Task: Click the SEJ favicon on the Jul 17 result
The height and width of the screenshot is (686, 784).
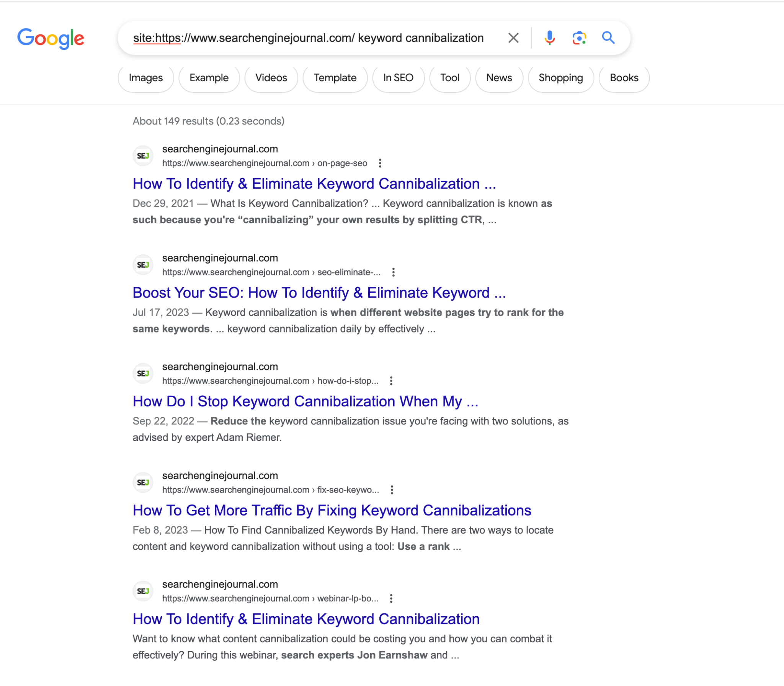Action: pos(143,264)
